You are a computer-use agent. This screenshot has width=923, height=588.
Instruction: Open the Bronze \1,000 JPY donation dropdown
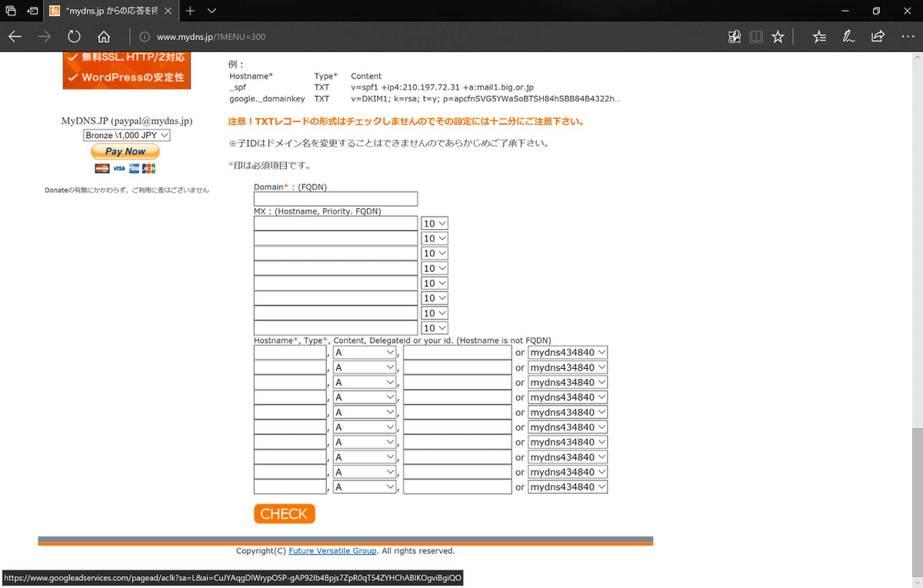point(127,135)
